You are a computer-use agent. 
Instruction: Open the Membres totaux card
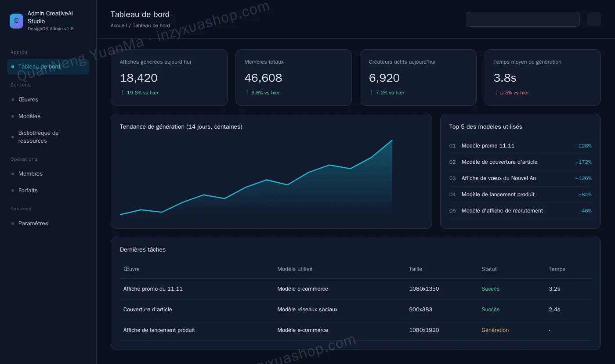(x=293, y=77)
